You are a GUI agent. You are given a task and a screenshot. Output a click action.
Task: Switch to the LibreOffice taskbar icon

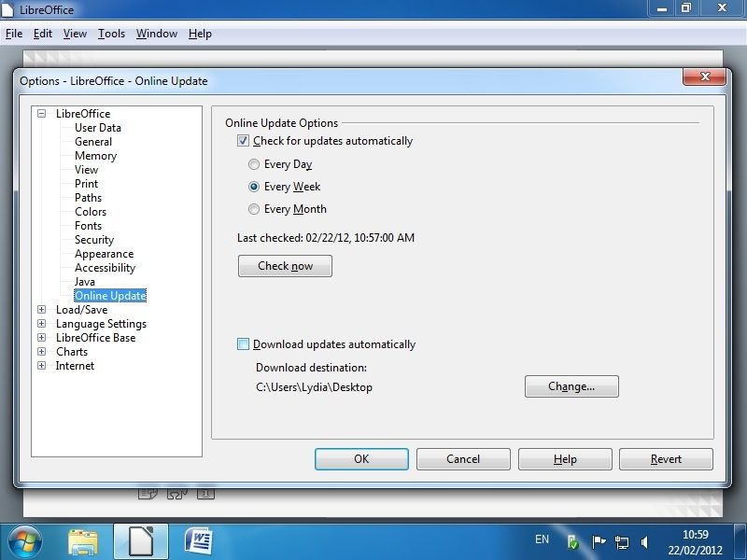pyautogui.click(x=141, y=542)
